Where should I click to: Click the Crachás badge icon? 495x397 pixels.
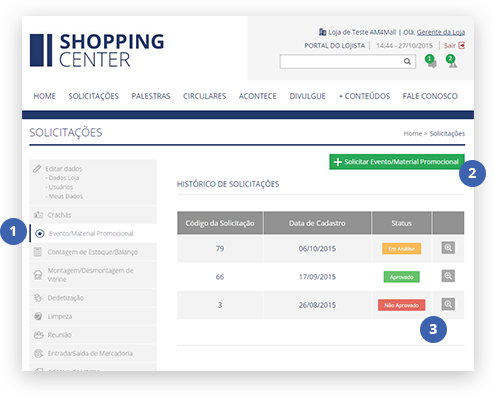(38, 215)
